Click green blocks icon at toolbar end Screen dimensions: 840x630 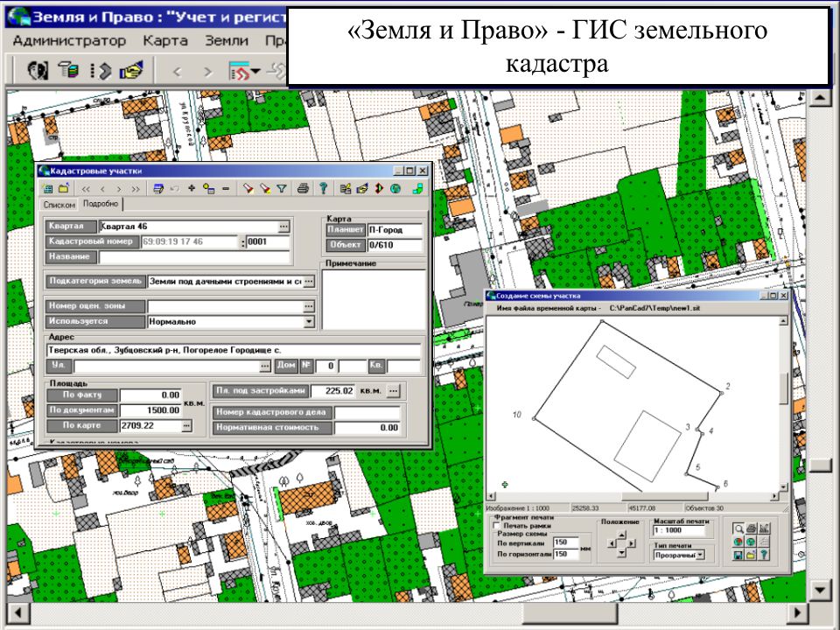pyautogui.click(x=418, y=189)
